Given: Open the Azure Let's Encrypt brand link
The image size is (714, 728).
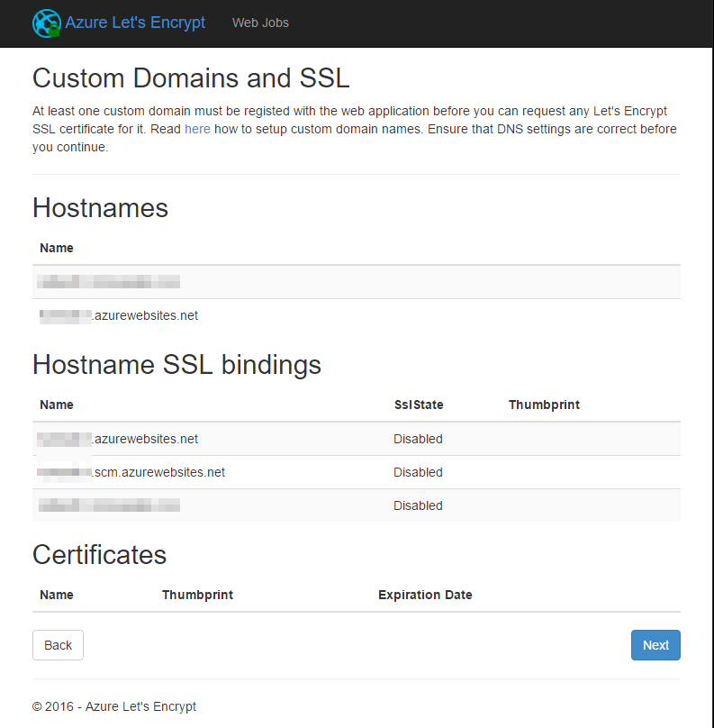Looking at the screenshot, I should click(x=135, y=23).
